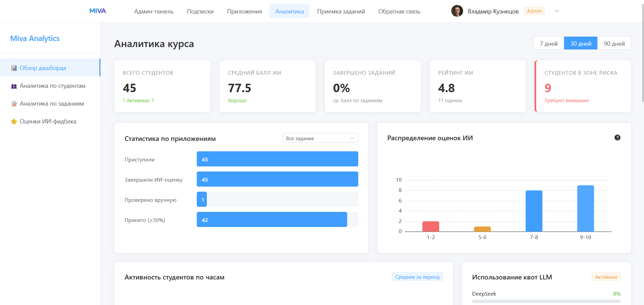Click the ср. балл по заданиям text
The width and height of the screenshot is (644, 305).
358,101
